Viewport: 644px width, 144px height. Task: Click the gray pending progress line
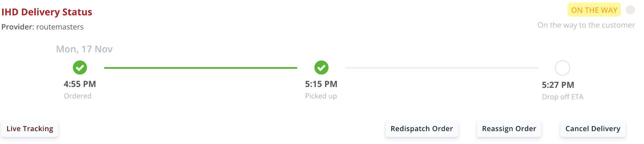[x=442, y=68]
